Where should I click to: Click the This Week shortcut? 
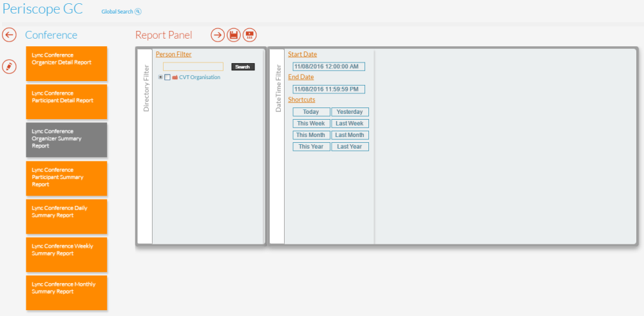tap(311, 124)
